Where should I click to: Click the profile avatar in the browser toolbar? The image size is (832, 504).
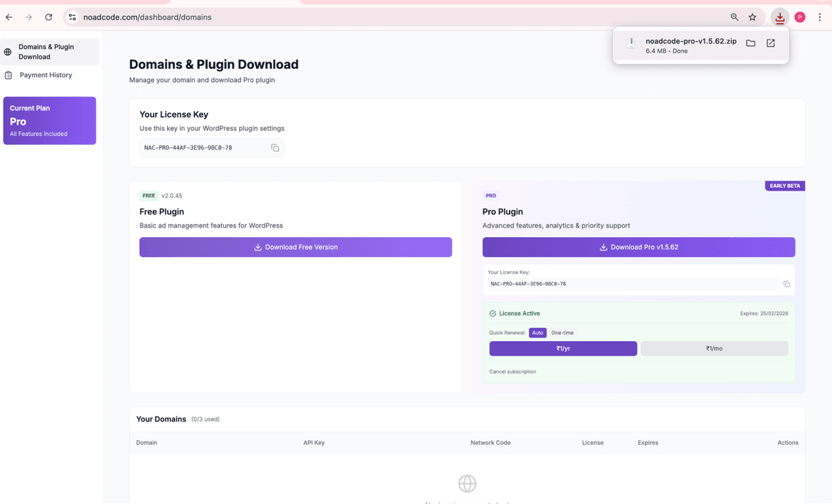click(x=800, y=15)
